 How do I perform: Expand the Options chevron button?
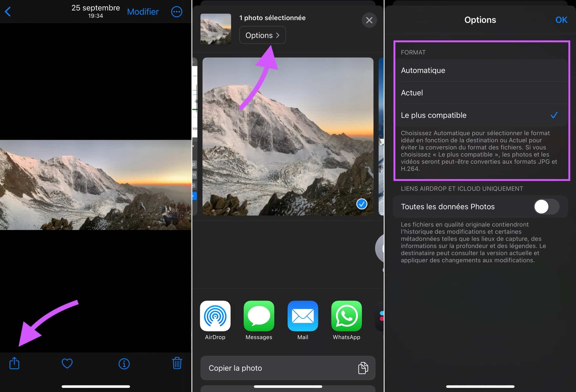click(x=262, y=35)
